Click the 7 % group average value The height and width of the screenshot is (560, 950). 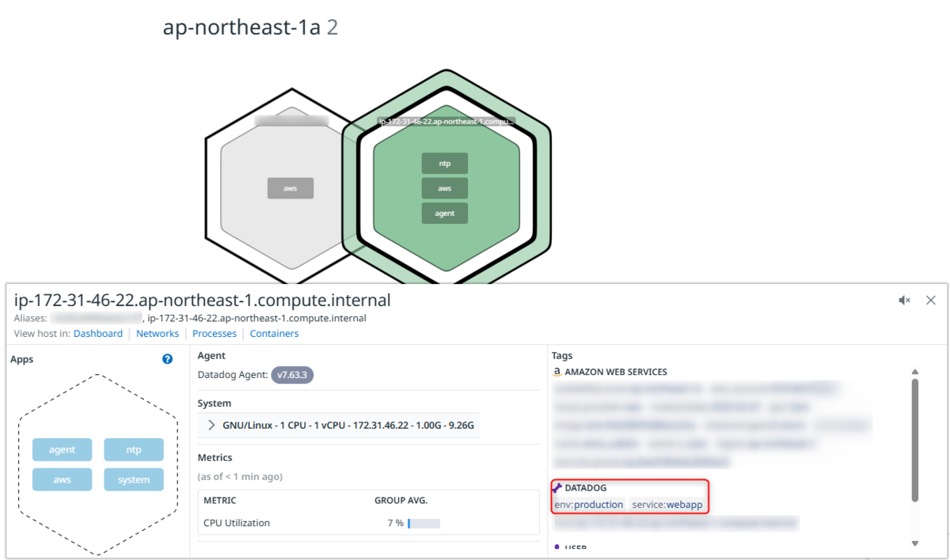tap(396, 523)
